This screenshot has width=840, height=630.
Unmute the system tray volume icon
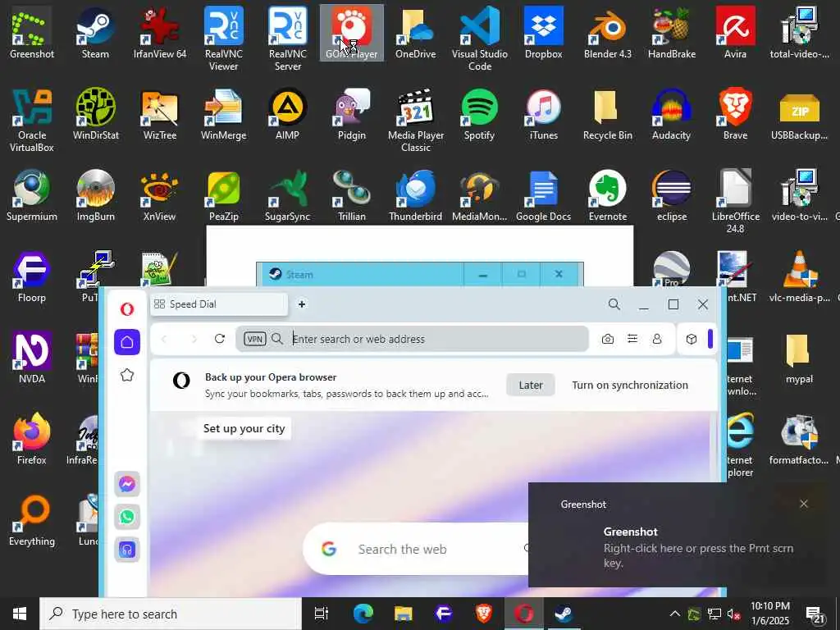pyautogui.click(x=734, y=614)
